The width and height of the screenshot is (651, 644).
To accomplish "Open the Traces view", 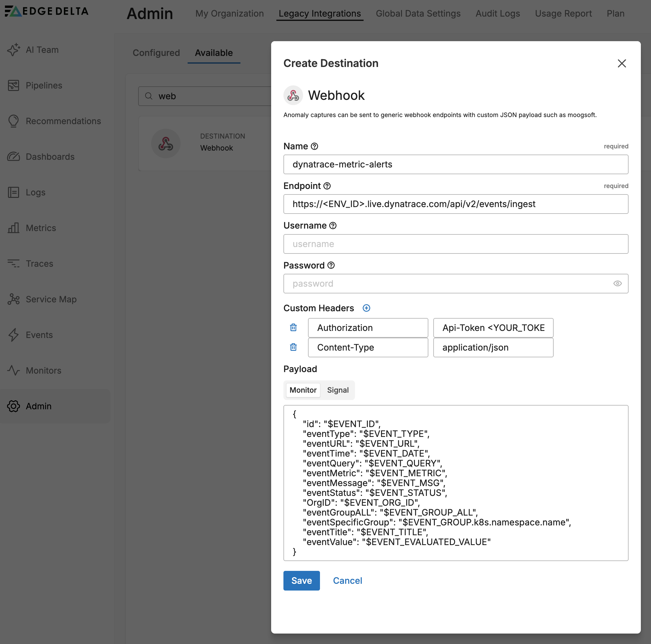I will (x=39, y=263).
